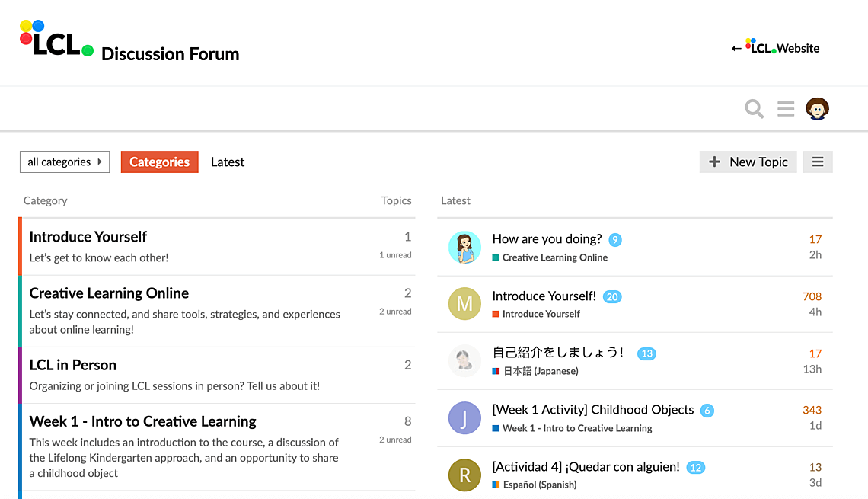Open the hamburger menu beside search
The width and height of the screenshot is (868, 499).
click(786, 109)
